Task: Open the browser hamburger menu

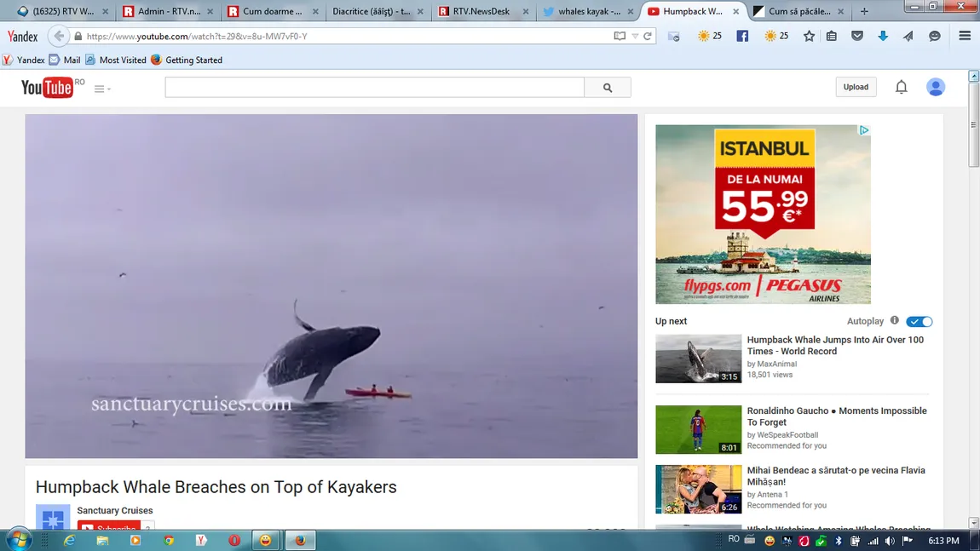Action: coord(965,36)
